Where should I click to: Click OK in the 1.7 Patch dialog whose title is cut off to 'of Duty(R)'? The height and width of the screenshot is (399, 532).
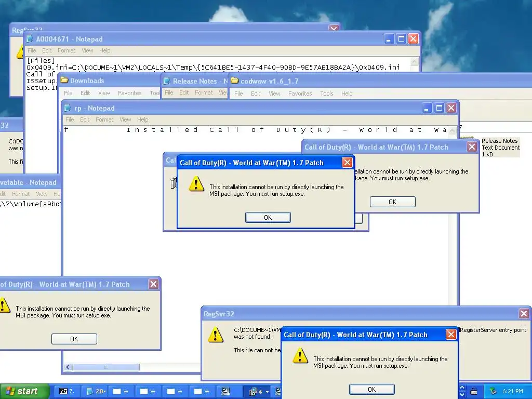[x=74, y=339]
